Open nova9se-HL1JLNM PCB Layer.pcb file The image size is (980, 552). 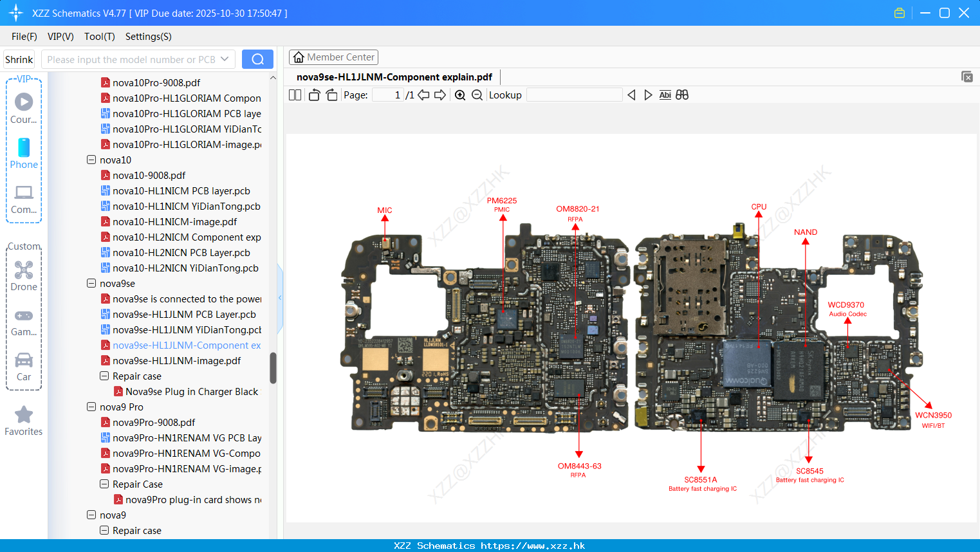(x=184, y=314)
